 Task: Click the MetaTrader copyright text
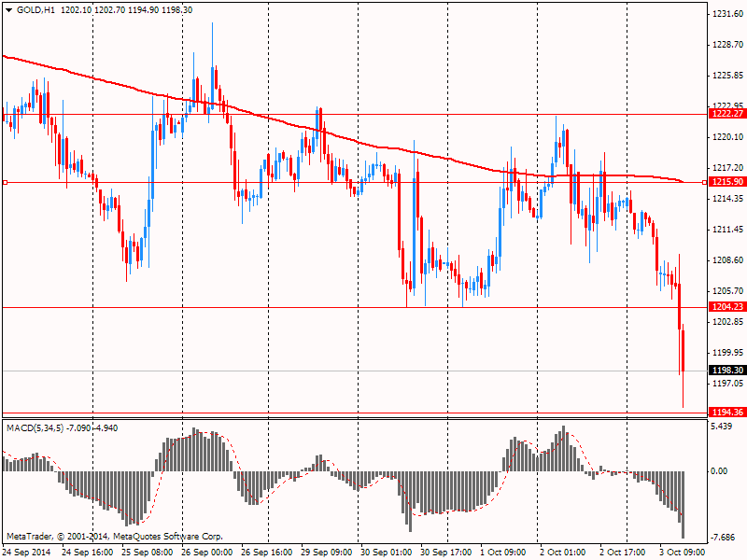pyautogui.click(x=114, y=537)
